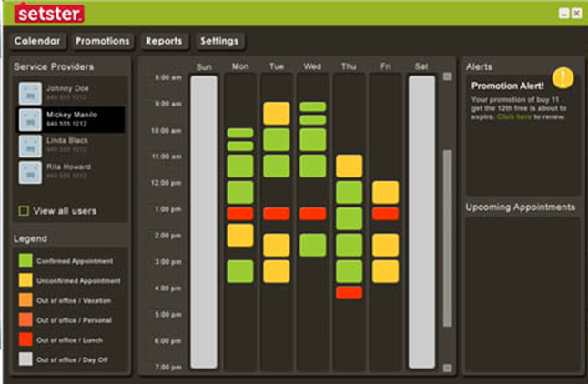Go to the Settings tab
588x384 pixels.
219,41
